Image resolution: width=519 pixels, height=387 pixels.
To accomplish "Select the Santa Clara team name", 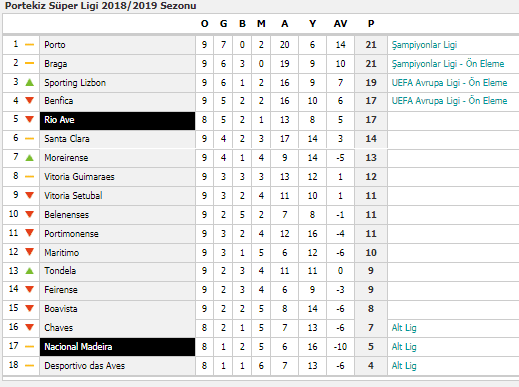I will coord(67,139).
